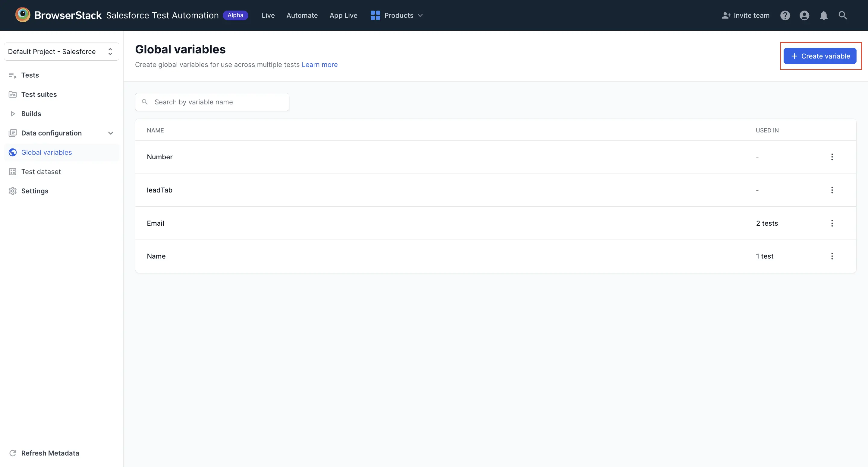This screenshot has height=467, width=868.
Task: Click the user account avatar icon
Action: [x=804, y=15]
